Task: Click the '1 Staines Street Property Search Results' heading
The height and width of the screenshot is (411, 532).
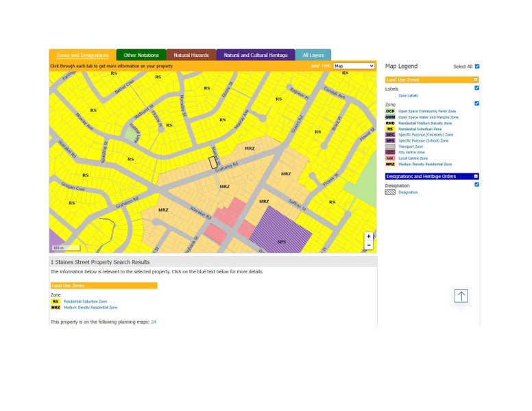Action: [100, 262]
